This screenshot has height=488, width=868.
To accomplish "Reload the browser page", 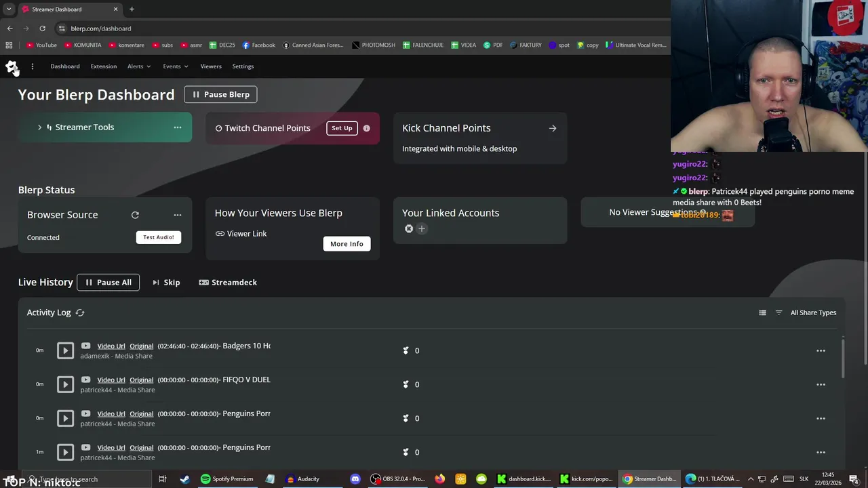I will coord(42,28).
